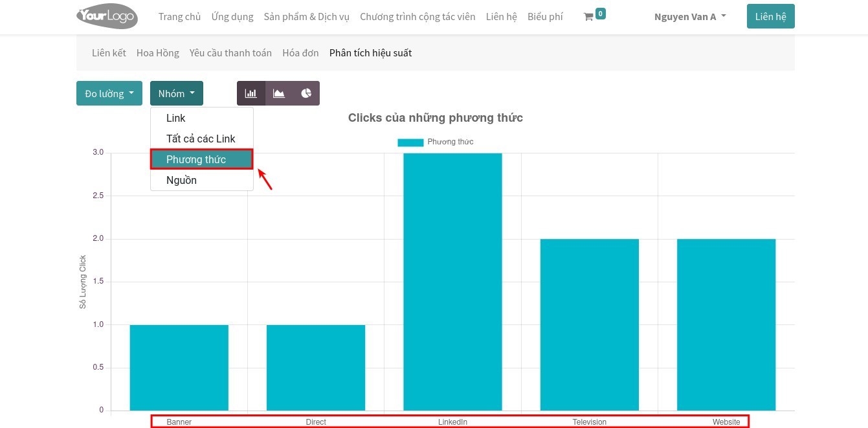Click the cart count badge 0

point(601,13)
